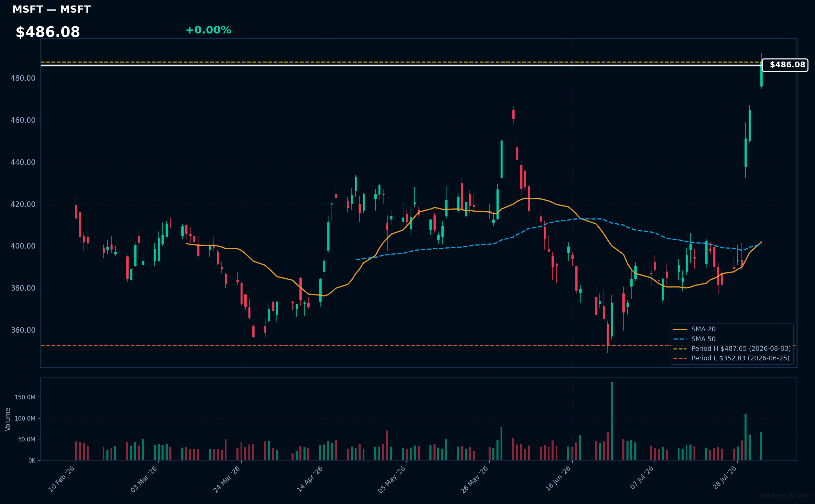Click the MSFT — MSFT chart title
Viewport: 815px width, 504px height.
point(52,9)
